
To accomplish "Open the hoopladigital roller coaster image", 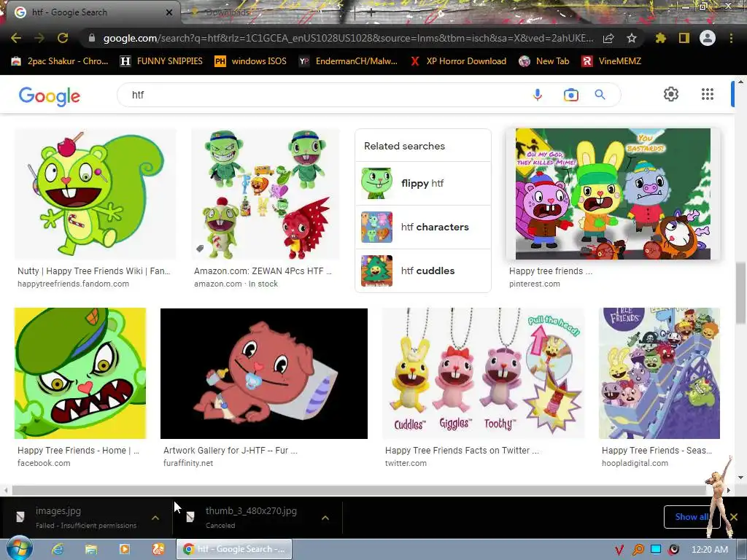I will point(659,373).
